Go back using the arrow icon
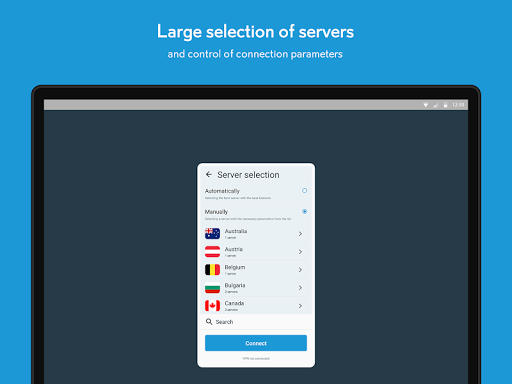The height and width of the screenshot is (384, 512). 209,174
